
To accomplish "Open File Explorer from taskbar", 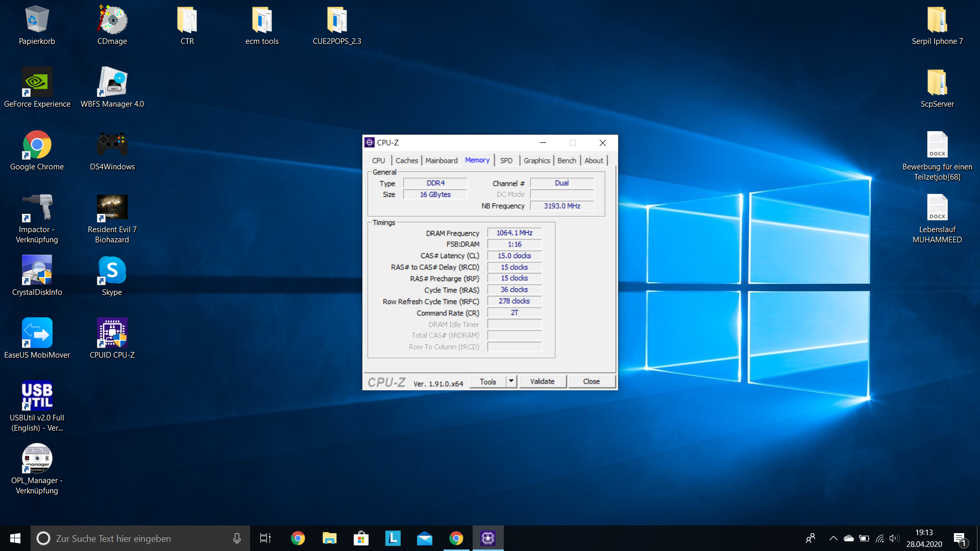I will click(329, 538).
